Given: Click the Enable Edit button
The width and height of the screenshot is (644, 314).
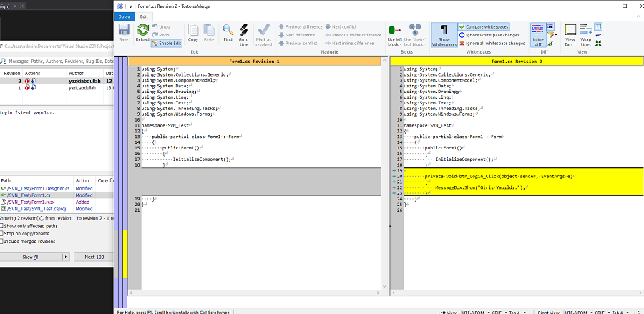Looking at the screenshot, I should (x=166, y=43).
